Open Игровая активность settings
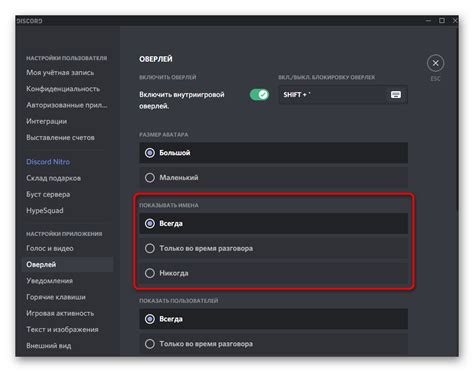Image resolution: width=474 pixels, height=372 pixels. click(x=60, y=313)
